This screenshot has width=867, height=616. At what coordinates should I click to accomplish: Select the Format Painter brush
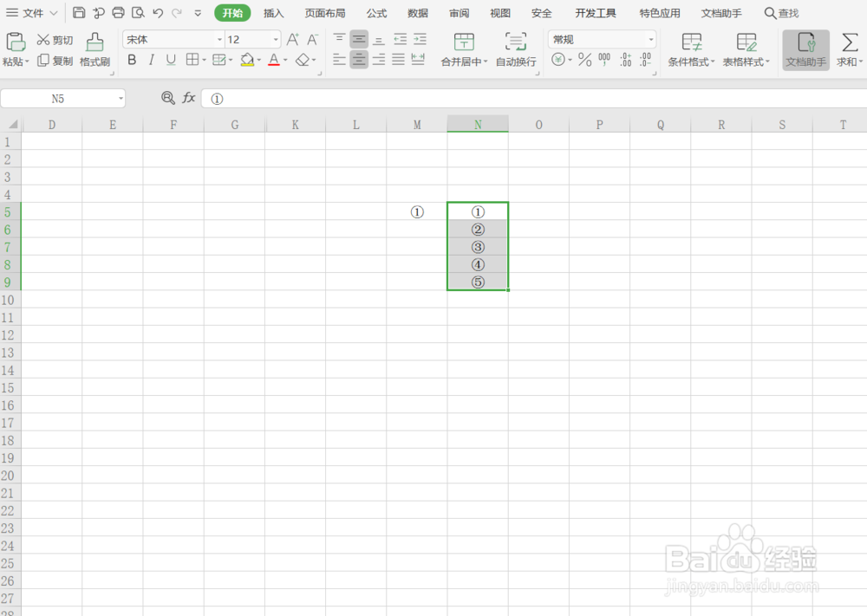click(x=95, y=49)
